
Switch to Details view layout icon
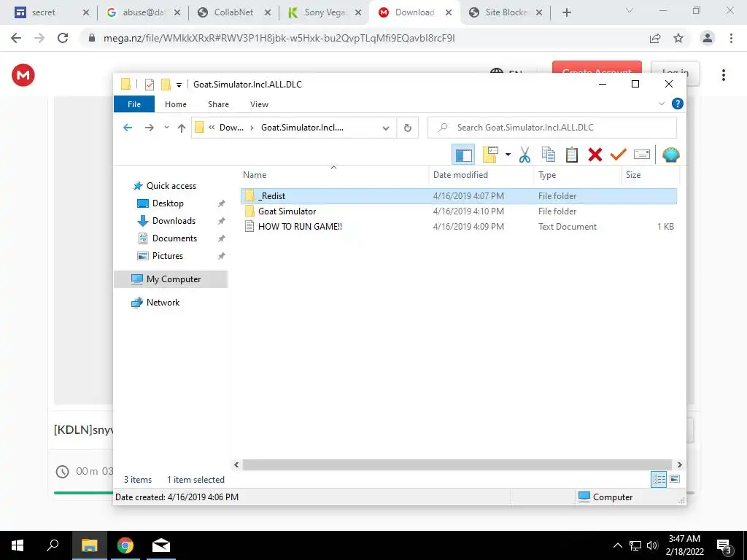[659, 480]
